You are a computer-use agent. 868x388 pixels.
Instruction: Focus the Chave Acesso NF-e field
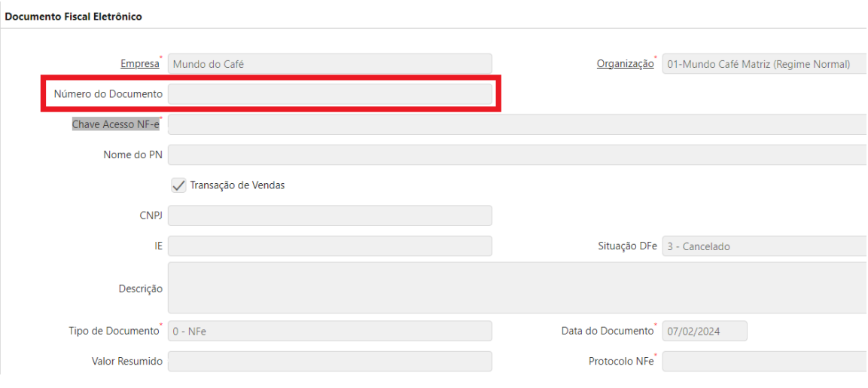point(516,124)
